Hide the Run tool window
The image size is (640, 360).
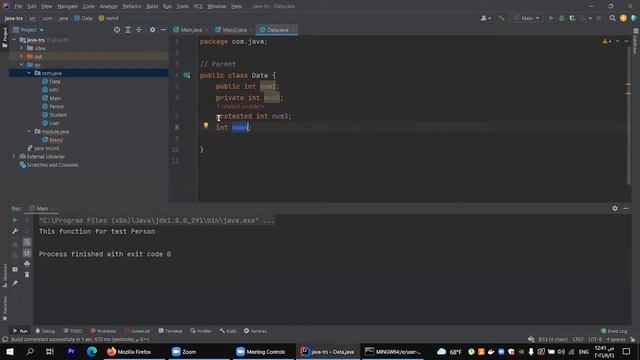coord(626,208)
